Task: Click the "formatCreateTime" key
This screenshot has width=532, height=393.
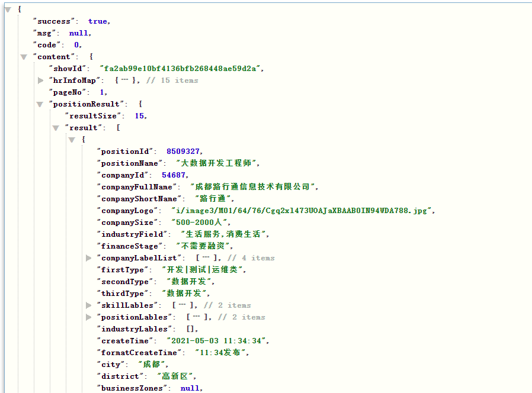Action: click(x=139, y=353)
